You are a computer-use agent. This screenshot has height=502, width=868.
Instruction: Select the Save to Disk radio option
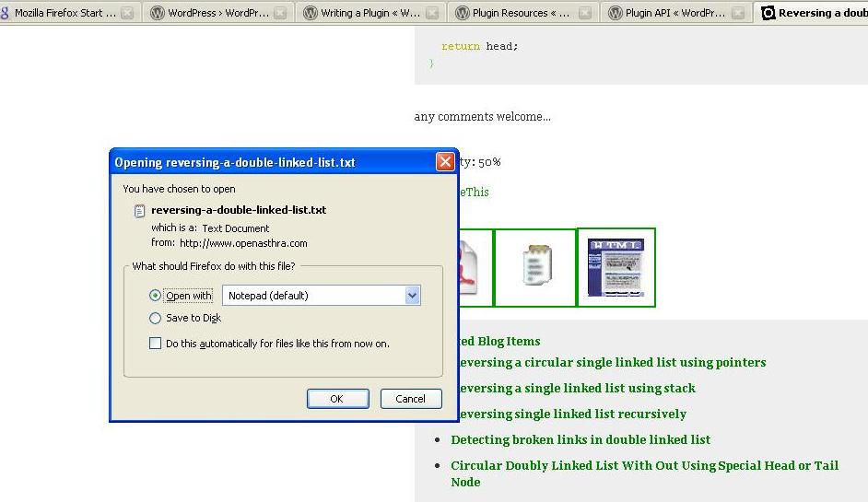155,318
